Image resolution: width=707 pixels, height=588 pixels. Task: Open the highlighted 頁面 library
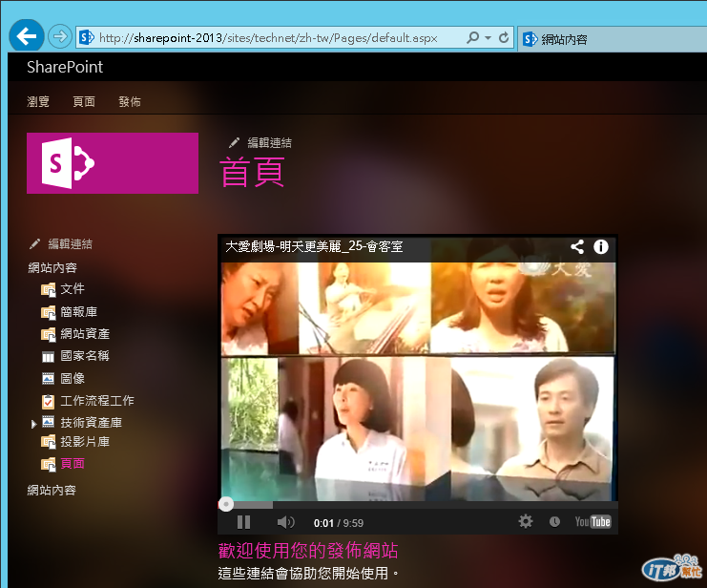[x=73, y=464]
